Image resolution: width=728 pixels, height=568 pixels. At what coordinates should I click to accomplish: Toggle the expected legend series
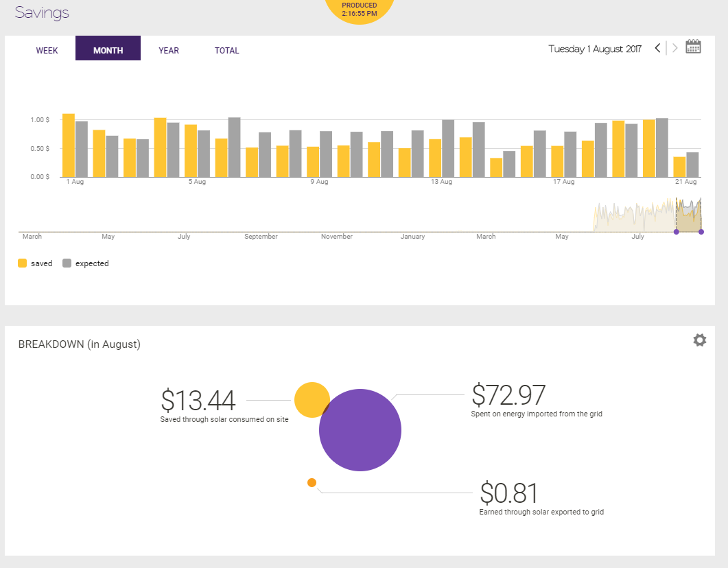tap(86, 263)
